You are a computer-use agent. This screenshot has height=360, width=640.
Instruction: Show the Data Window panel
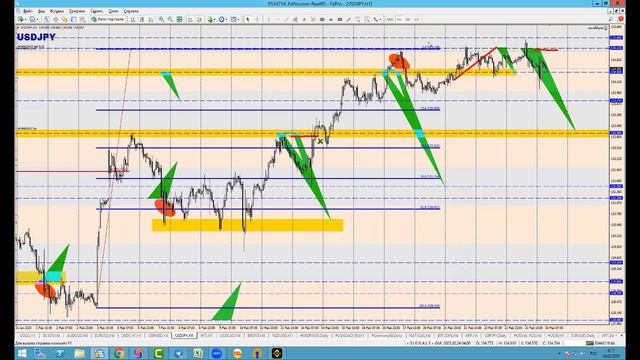tap(56, 19)
